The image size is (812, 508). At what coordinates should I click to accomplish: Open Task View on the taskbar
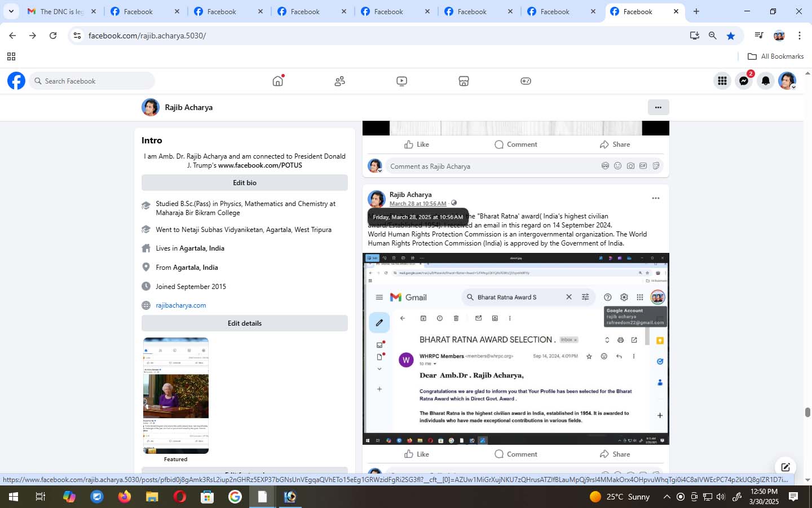tap(41, 497)
